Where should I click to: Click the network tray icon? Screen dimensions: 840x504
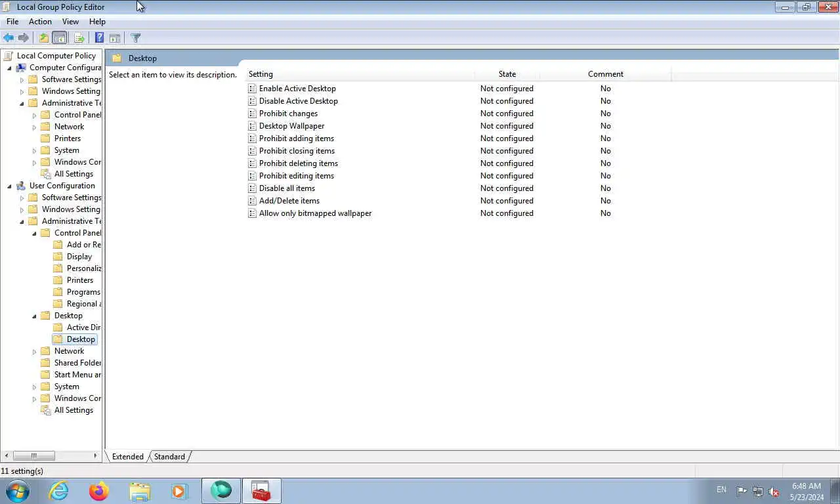(758, 491)
